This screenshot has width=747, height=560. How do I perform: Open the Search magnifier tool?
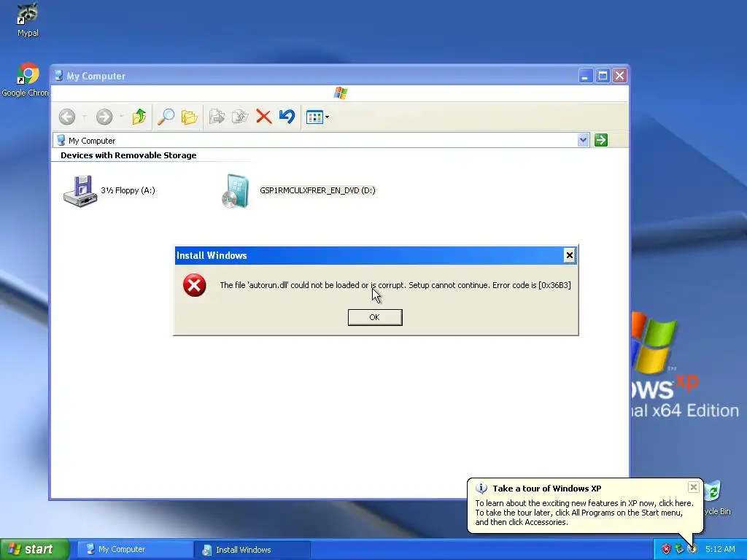point(166,117)
